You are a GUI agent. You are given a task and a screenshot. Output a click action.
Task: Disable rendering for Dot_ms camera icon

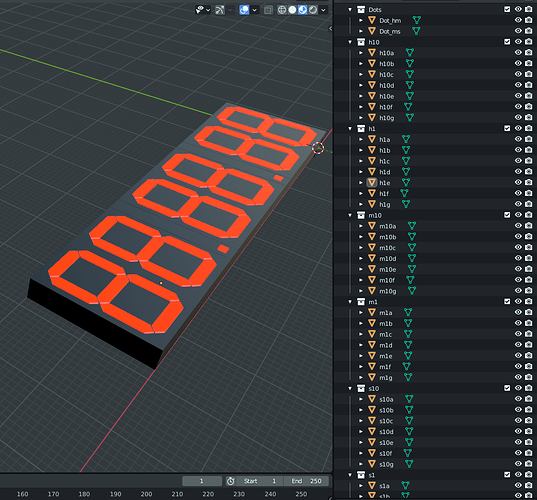pyautogui.click(x=529, y=31)
